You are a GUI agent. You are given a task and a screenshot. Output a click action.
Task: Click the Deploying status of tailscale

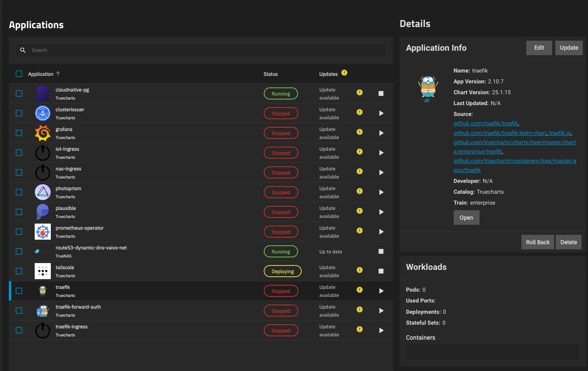click(283, 271)
